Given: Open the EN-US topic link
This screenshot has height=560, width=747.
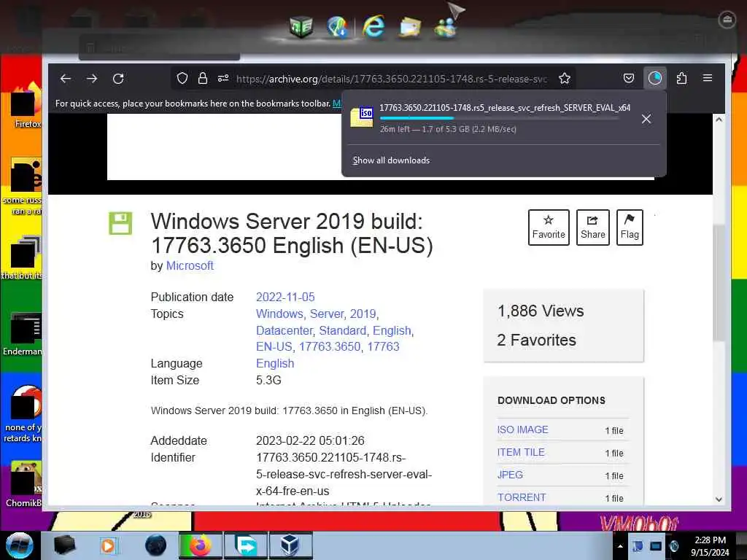Looking at the screenshot, I should tap(274, 346).
